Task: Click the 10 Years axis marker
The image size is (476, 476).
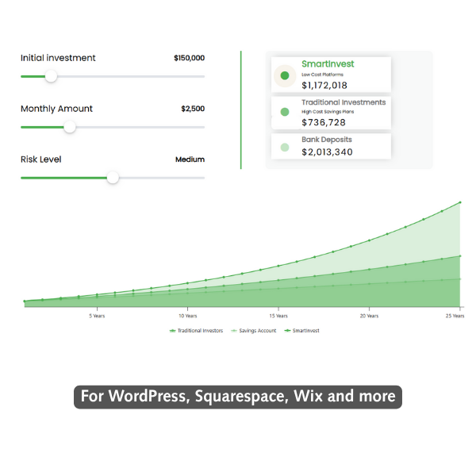Action: point(187,316)
